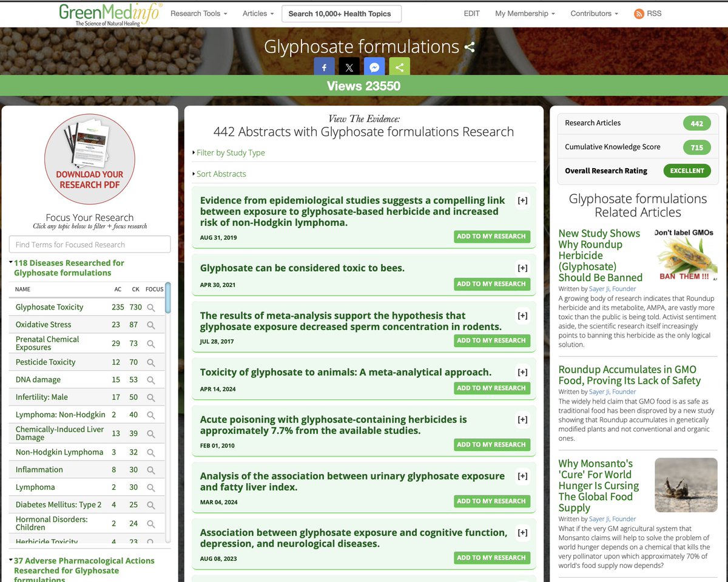
Task: Click the dead bee article thumbnail
Action: point(686,485)
